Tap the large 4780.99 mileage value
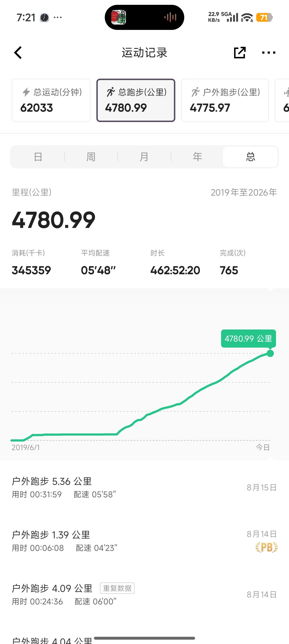The width and height of the screenshot is (289, 644). coord(54,220)
